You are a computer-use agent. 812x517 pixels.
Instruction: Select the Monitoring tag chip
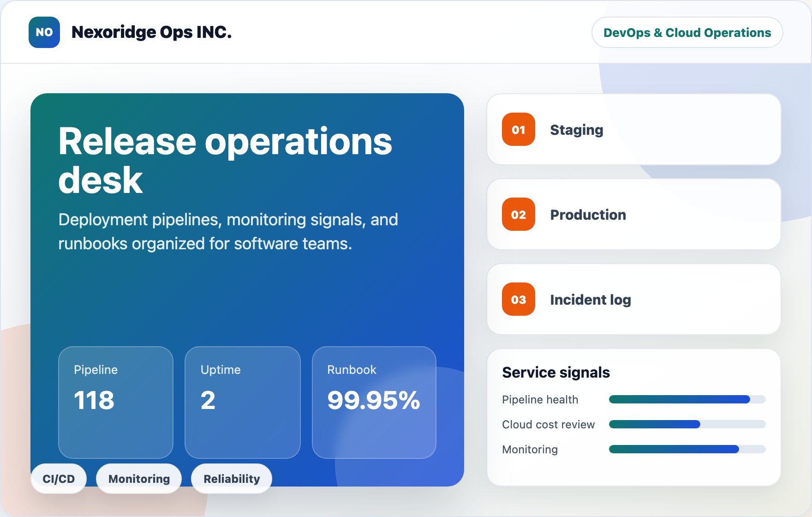(139, 479)
